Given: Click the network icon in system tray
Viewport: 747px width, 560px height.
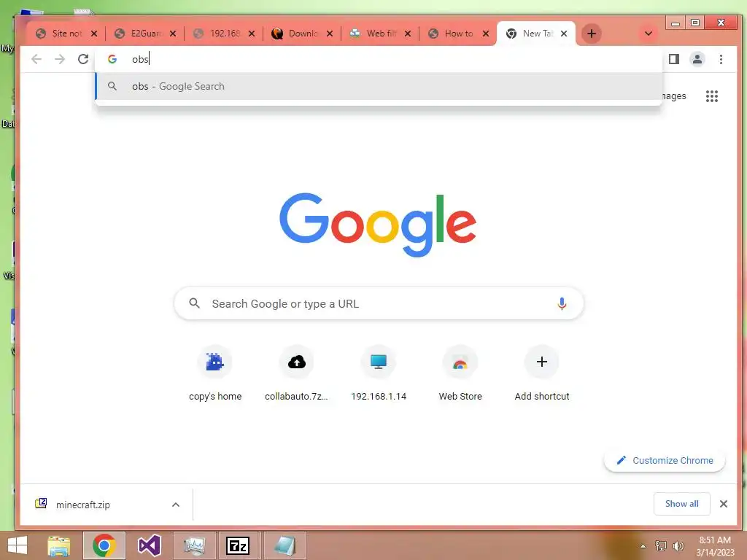Looking at the screenshot, I should click(x=661, y=545).
